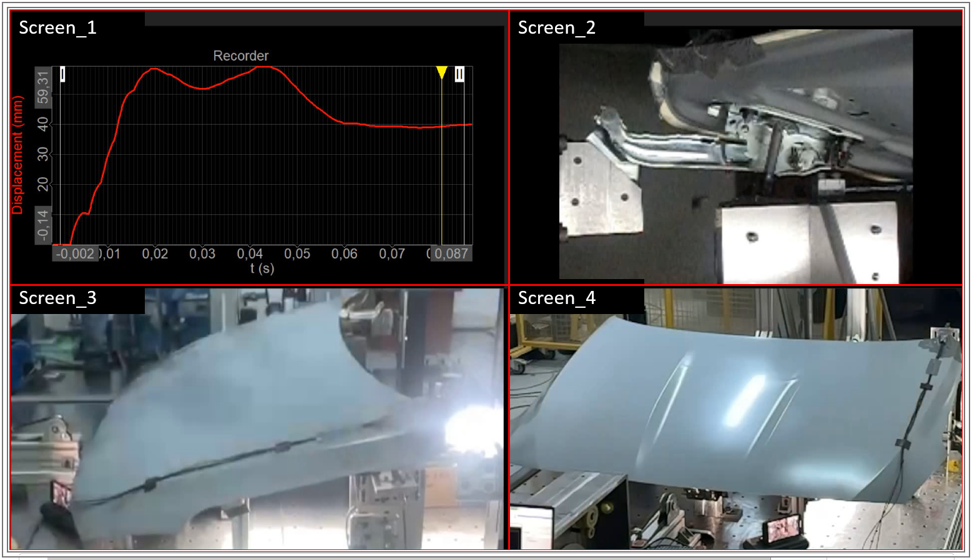
Task: Click the 59,31 maximum Y-axis value box
Action: 42,87
